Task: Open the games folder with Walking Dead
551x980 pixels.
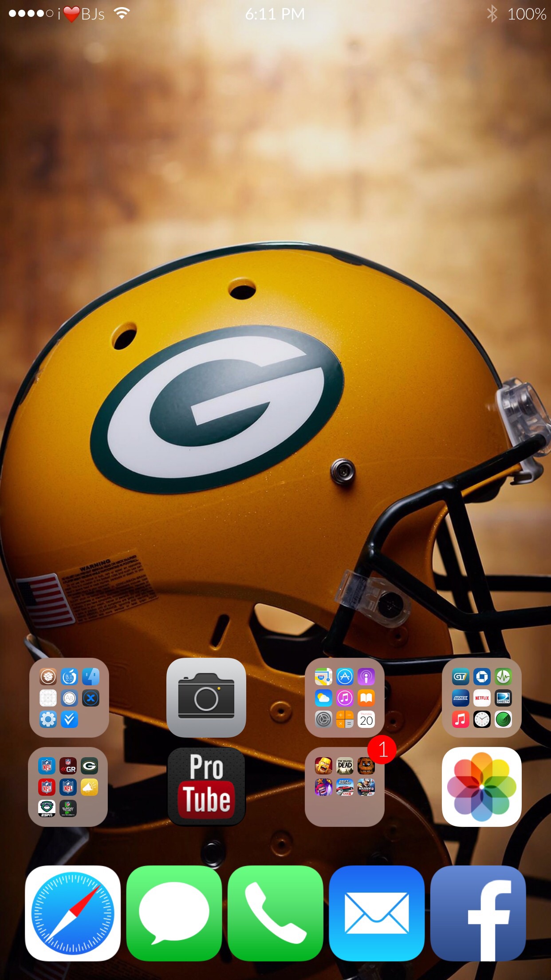Action: [x=345, y=786]
